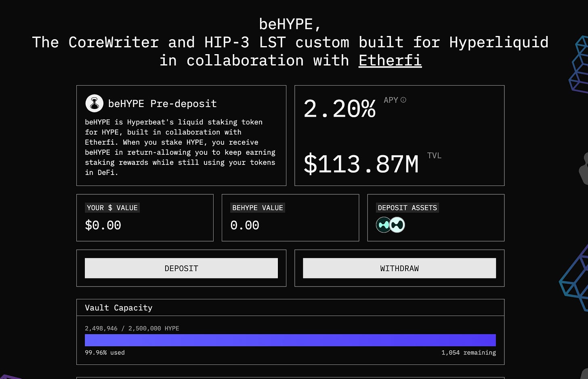
Task: Click the 0.00 beHYPE value
Action: (245, 225)
